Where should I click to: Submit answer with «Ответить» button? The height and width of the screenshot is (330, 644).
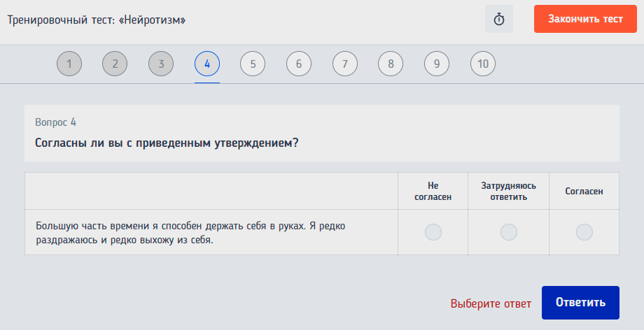(x=580, y=303)
